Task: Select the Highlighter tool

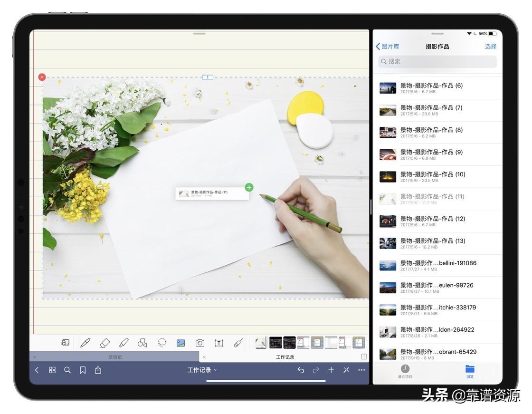Action: click(123, 343)
